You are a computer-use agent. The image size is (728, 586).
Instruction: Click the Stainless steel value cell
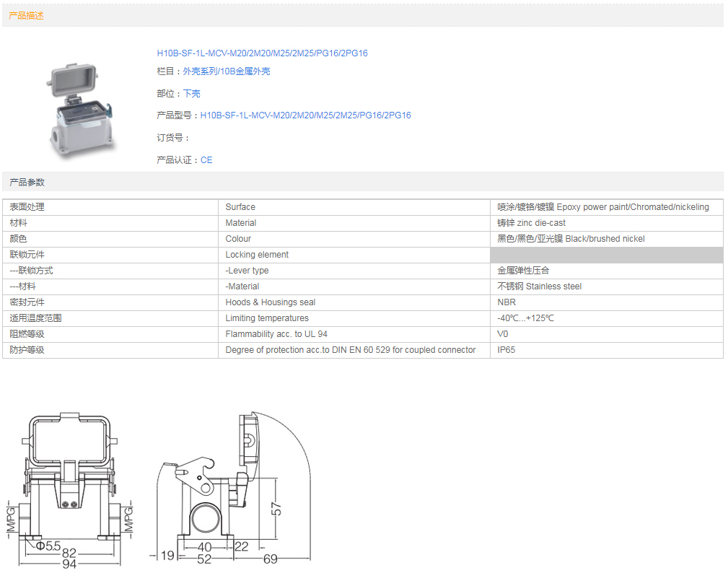539,287
